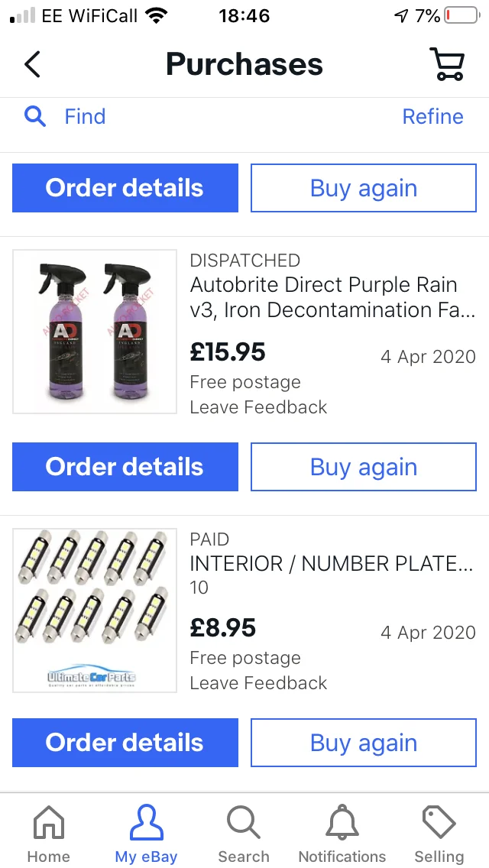This screenshot has width=489, height=868.
Task: Leave Feedback for £8.95 bulbs order
Action: [258, 683]
